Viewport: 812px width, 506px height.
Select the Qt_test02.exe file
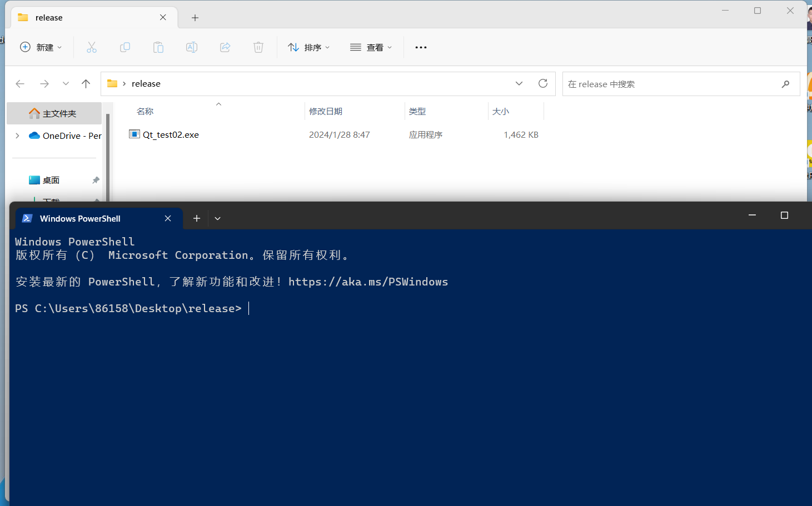[171, 134]
